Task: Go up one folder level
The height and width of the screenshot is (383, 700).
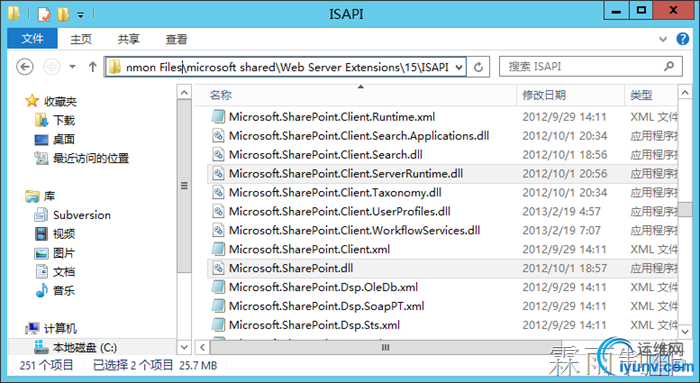Action: (x=92, y=67)
